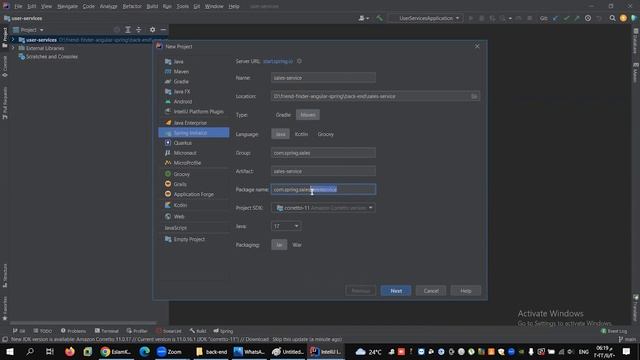Open Help for New Project dialog
The height and width of the screenshot is (360, 640).
[466, 291]
